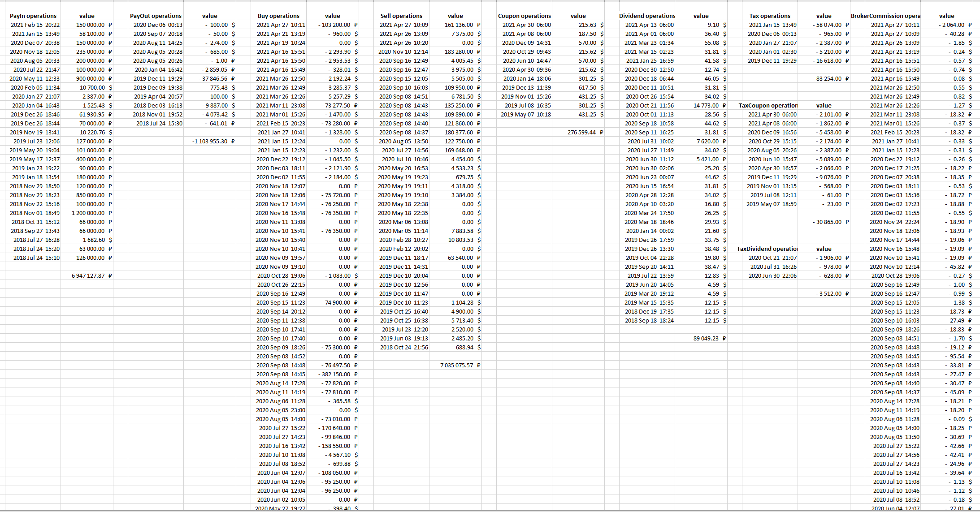The width and height of the screenshot is (980, 512).
Task: Select Sell date 2020 Nov 10 12:14
Action: pos(401,52)
